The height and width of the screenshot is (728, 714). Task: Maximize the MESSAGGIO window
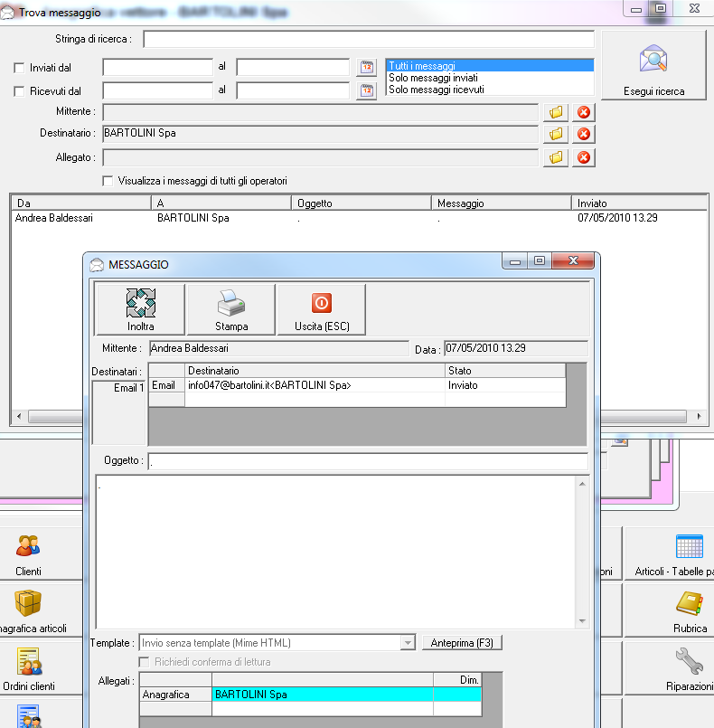pos(539,261)
